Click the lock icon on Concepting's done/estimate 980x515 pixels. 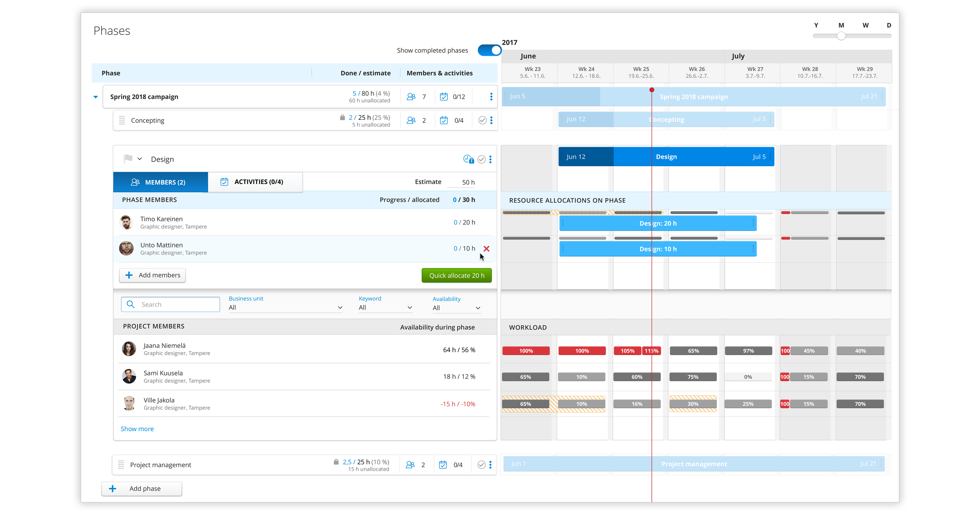click(342, 117)
